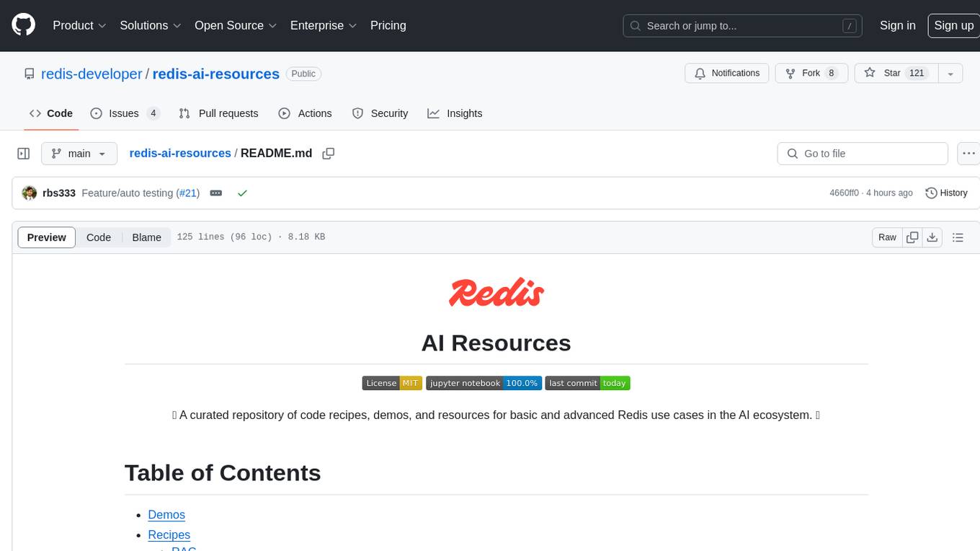Click the Notifications bell button
This screenshot has height=551, width=980.
tap(727, 74)
